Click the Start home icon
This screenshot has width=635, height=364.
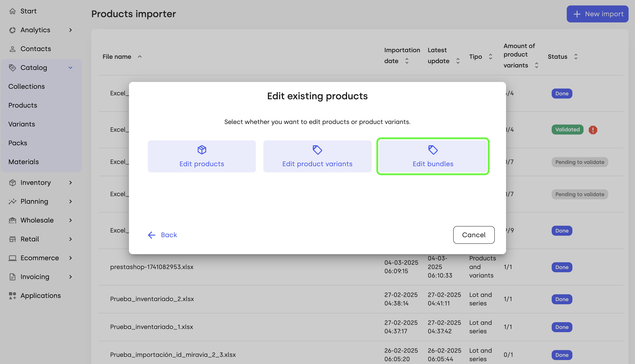[x=12, y=11]
